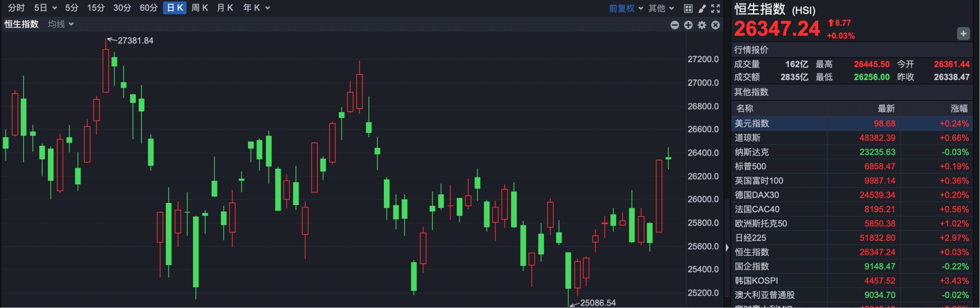Close the 恒生指数 chart panel
Screen dimensions: 980x308
(x=716, y=25)
